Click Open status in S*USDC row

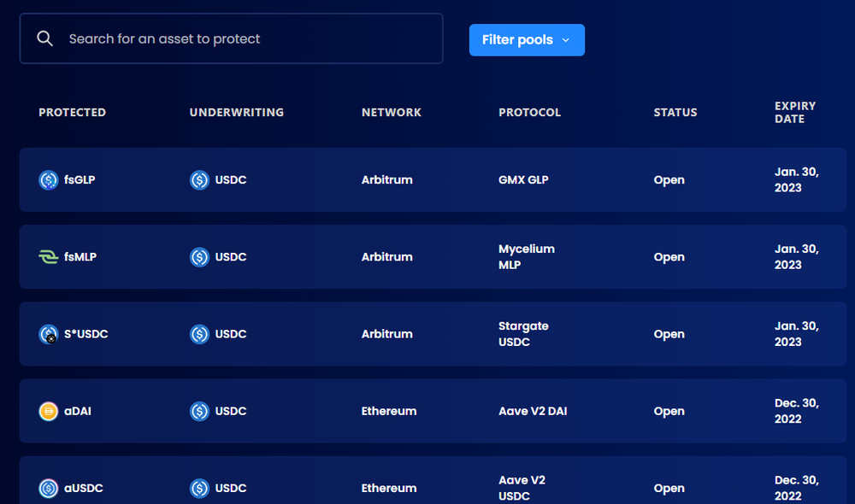tap(669, 334)
